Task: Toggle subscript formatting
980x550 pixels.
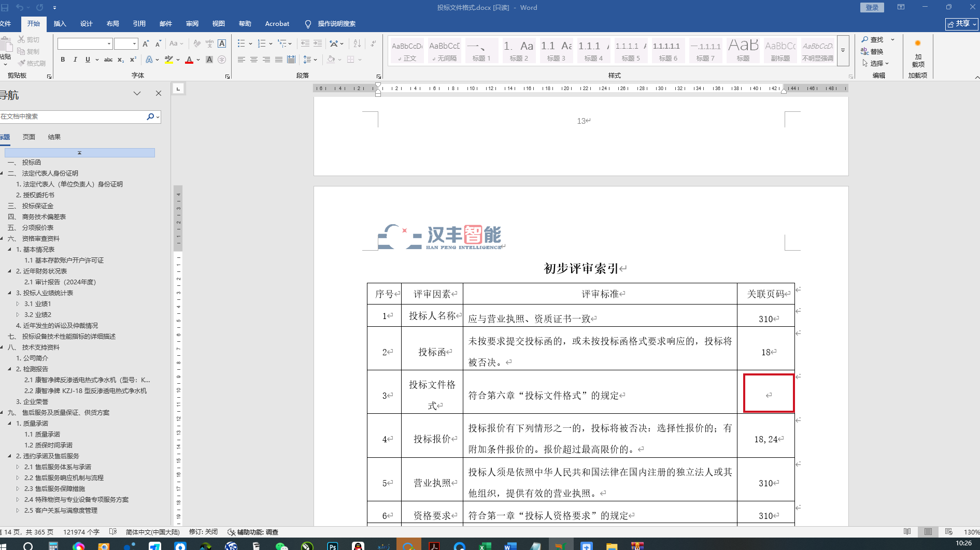Action: pyautogui.click(x=121, y=60)
